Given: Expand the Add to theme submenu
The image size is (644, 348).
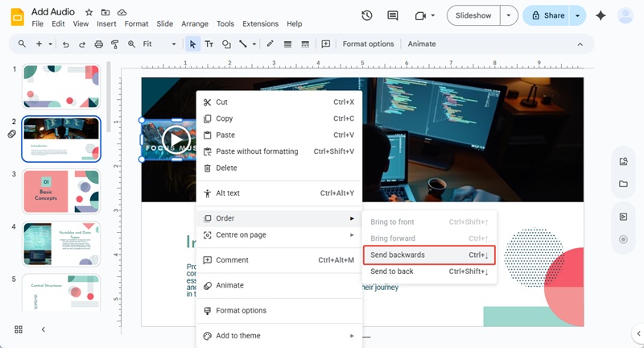Looking at the screenshot, I should (279, 336).
